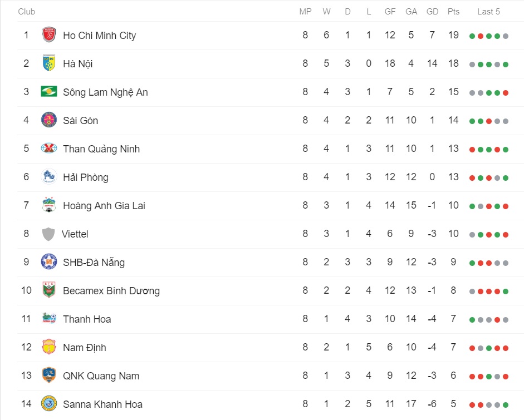Click the Than Quảng Ninh logo
This screenshot has width=524, height=420.
click(x=49, y=148)
